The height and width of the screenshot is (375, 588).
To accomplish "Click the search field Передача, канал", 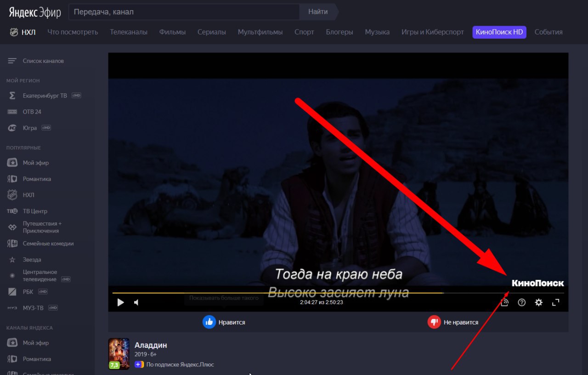I will click(x=184, y=12).
